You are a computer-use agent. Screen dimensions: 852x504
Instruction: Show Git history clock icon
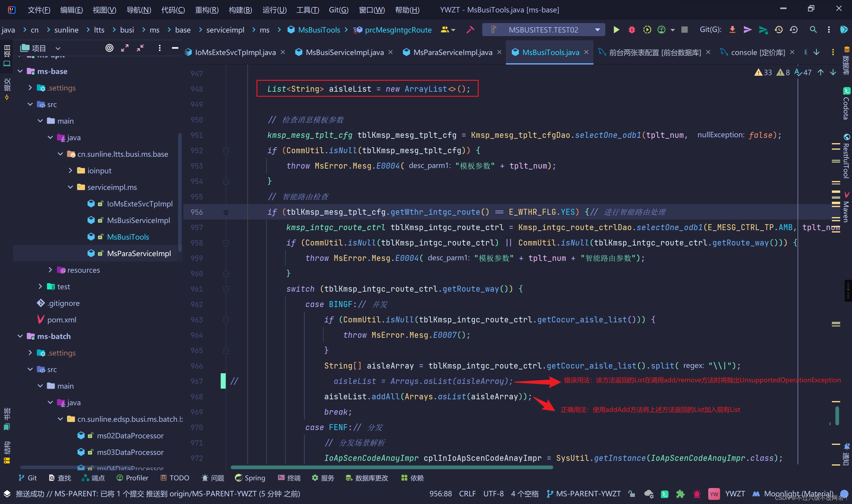(x=779, y=30)
